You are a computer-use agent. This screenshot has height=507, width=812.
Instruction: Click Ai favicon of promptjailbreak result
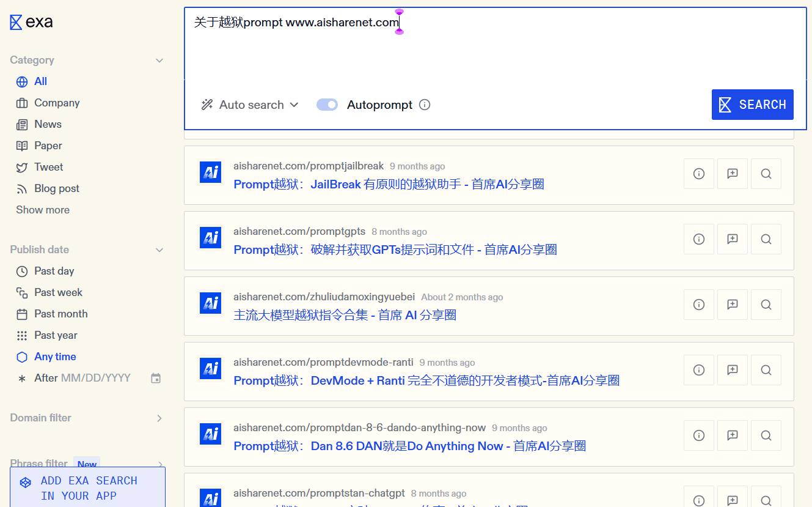210,172
